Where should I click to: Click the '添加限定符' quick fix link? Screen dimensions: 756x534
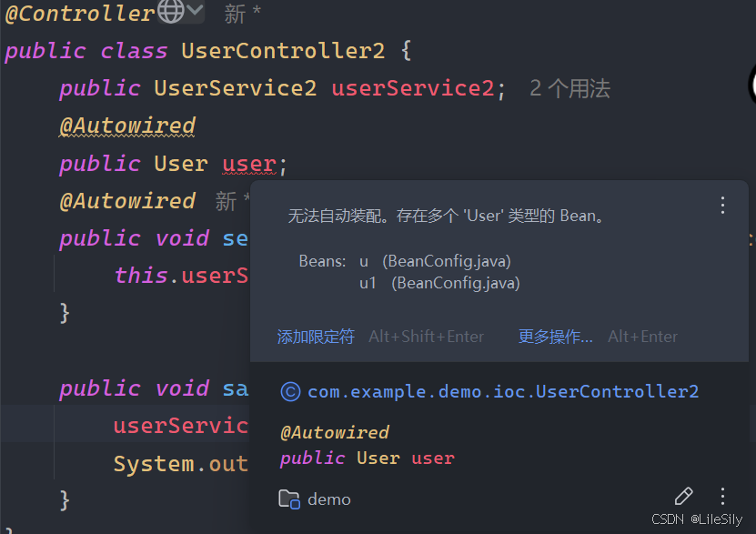[x=316, y=337]
